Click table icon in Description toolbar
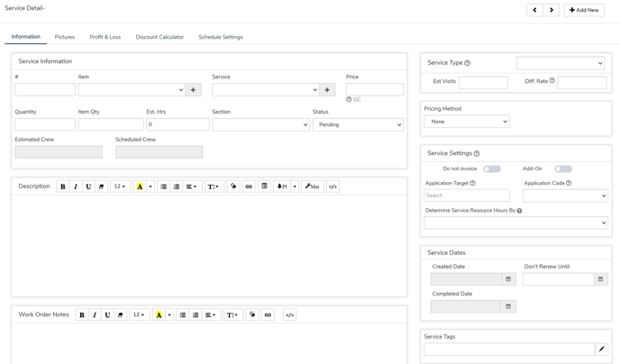Viewport: 620px width, 364px height. (x=264, y=187)
